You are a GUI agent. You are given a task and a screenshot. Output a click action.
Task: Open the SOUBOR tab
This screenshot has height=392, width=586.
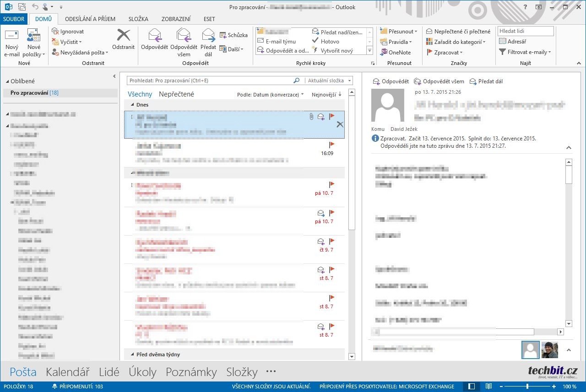pos(14,19)
